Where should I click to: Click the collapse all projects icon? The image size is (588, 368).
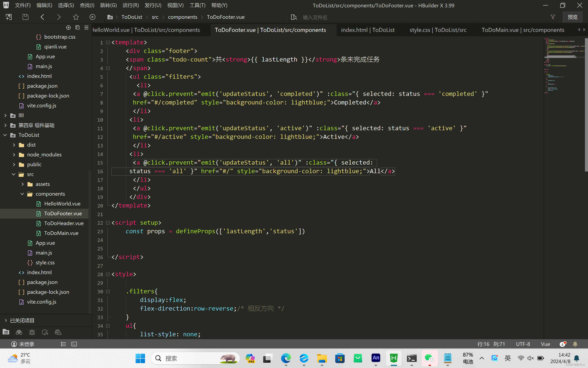78,28
